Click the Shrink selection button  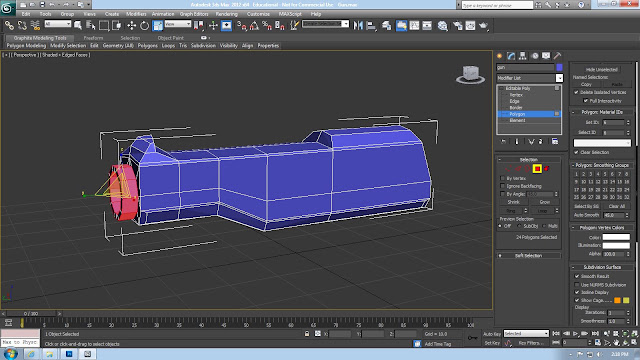[513, 202]
